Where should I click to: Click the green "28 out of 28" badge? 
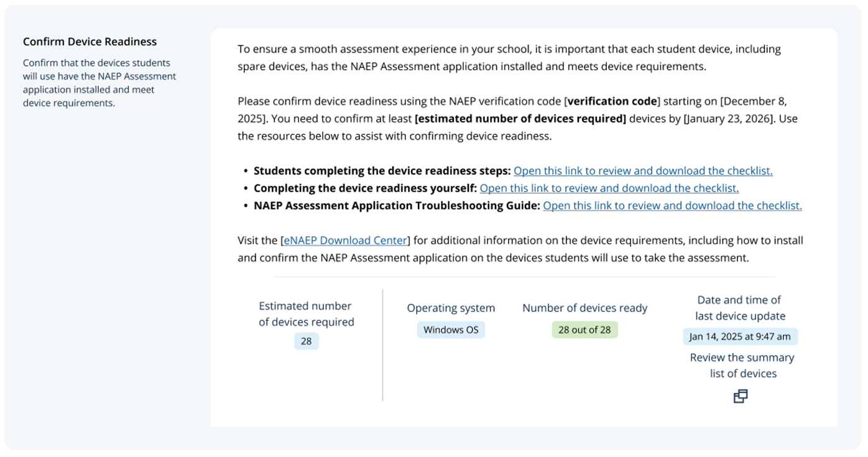pos(584,330)
